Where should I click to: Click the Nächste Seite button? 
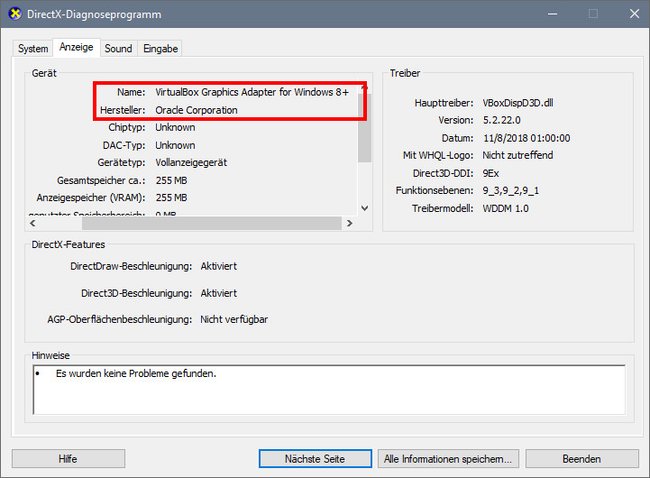pyautogui.click(x=315, y=459)
